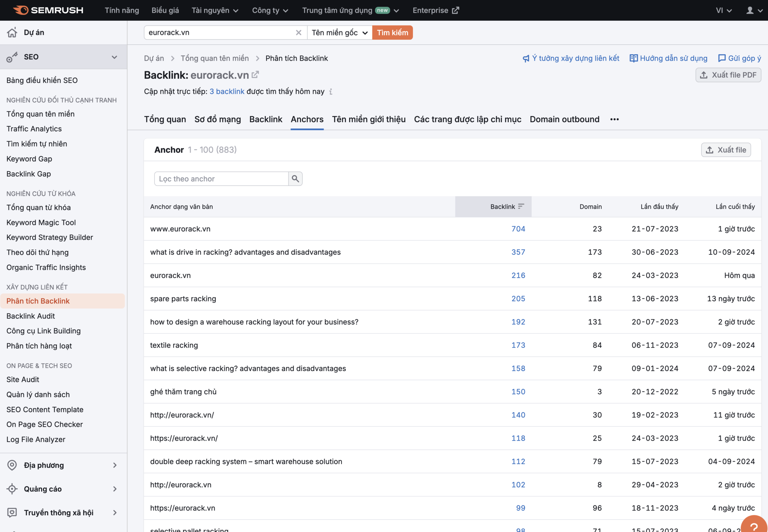Open Tên miền gốc dropdown

tap(340, 33)
